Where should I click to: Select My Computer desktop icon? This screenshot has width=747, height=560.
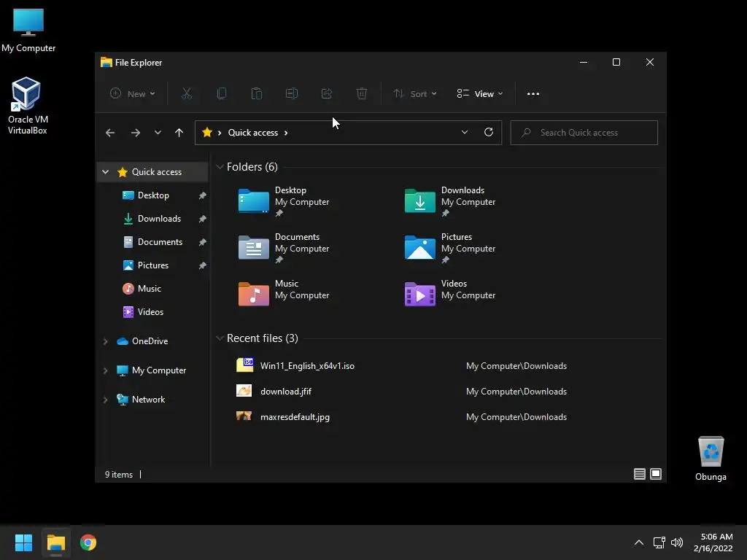tap(28, 31)
